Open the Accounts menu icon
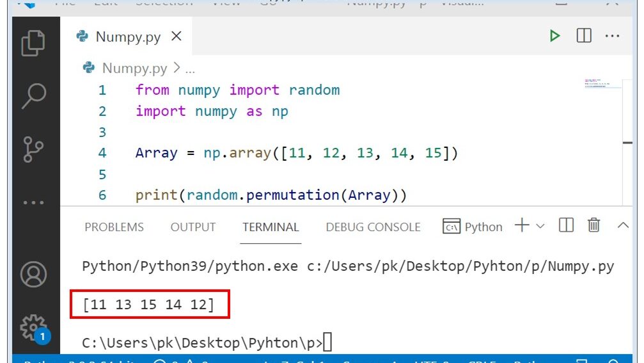This screenshot has height=363, width=644. point(33,275)
